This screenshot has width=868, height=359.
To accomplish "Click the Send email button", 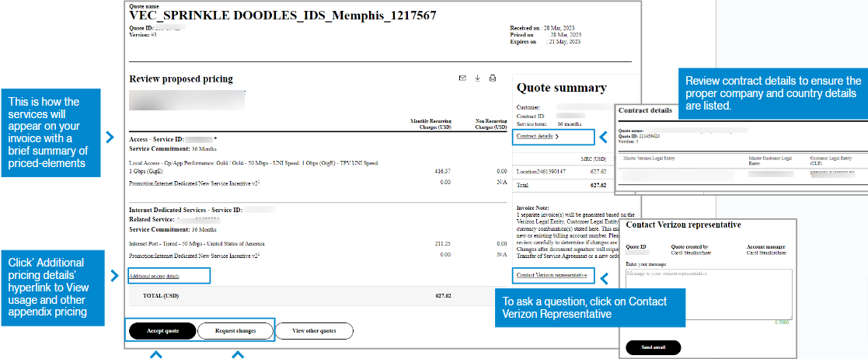I will [653, 347].
